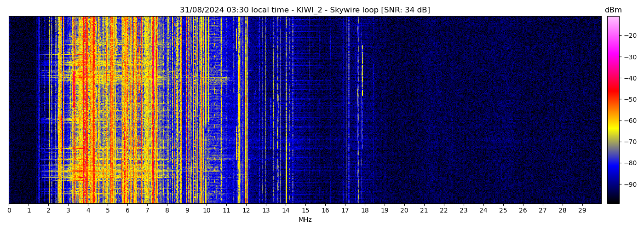Click the vertical signal line above 14 MHz
Viewport: 644px width, 230px height.
click(286, 110)
